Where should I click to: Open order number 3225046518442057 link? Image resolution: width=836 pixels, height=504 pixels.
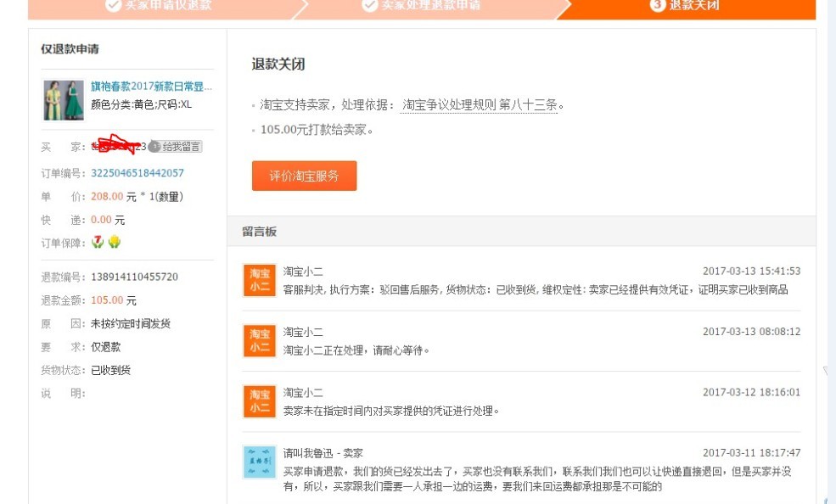click(x=137, y=172)
